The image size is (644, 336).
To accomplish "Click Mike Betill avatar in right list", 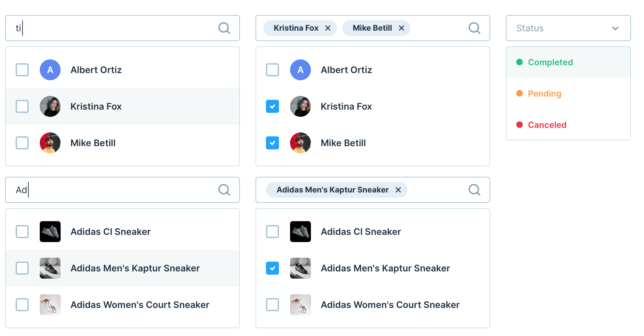I will [x=300, y=143].
